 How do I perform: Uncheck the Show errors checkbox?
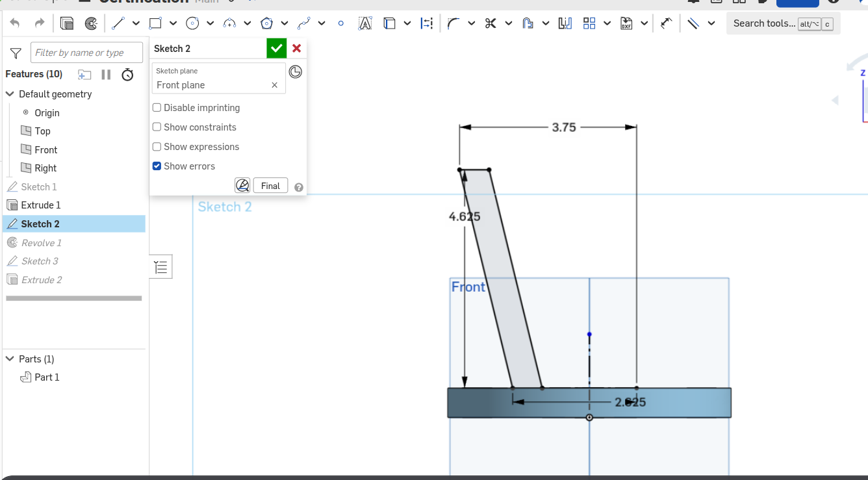pyautogui.click(x=157, y=166)
